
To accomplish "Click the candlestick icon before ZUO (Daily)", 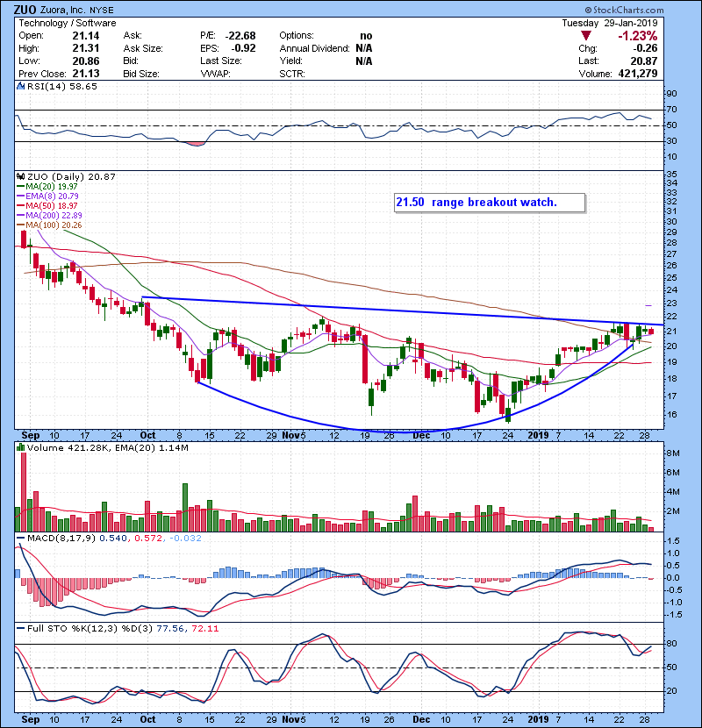I will (x=20, y=176).
